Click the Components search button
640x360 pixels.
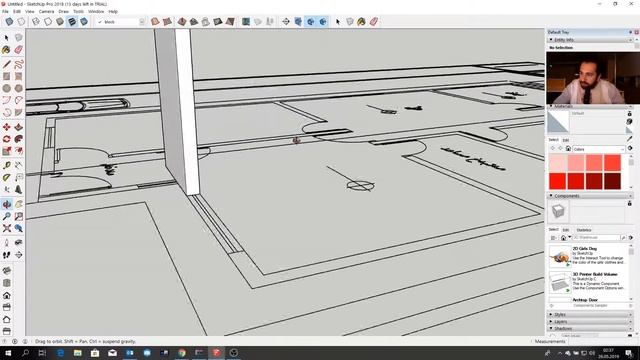pyautogui.click(x=623, y=238)
